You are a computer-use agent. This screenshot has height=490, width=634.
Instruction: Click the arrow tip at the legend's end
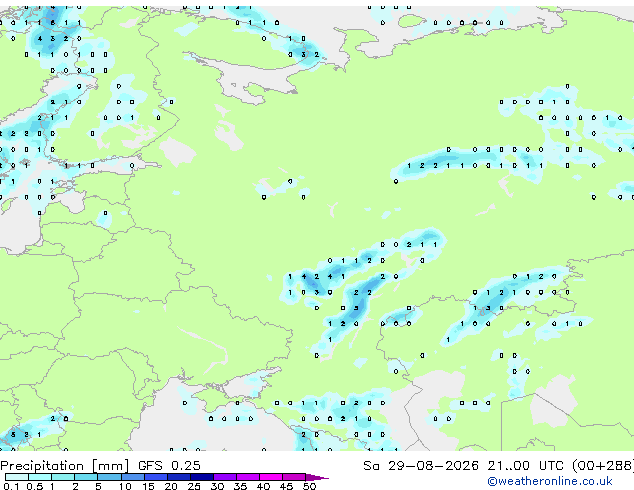tap(317, 478)
